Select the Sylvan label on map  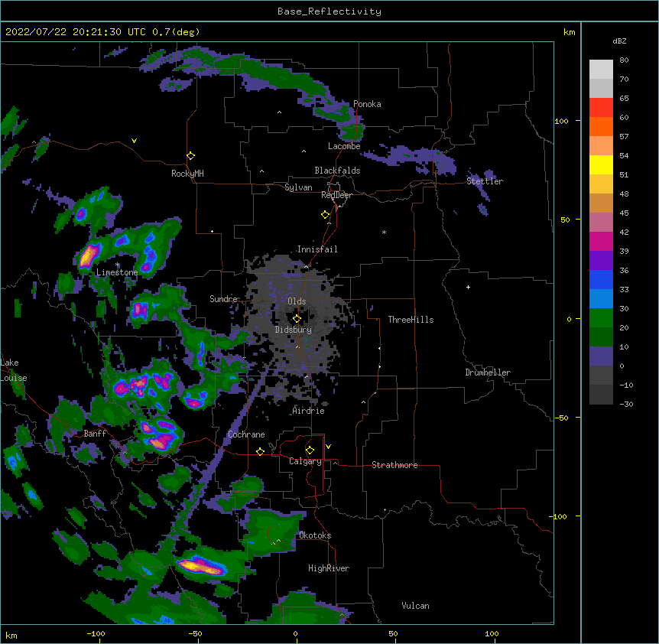(298, 187)
